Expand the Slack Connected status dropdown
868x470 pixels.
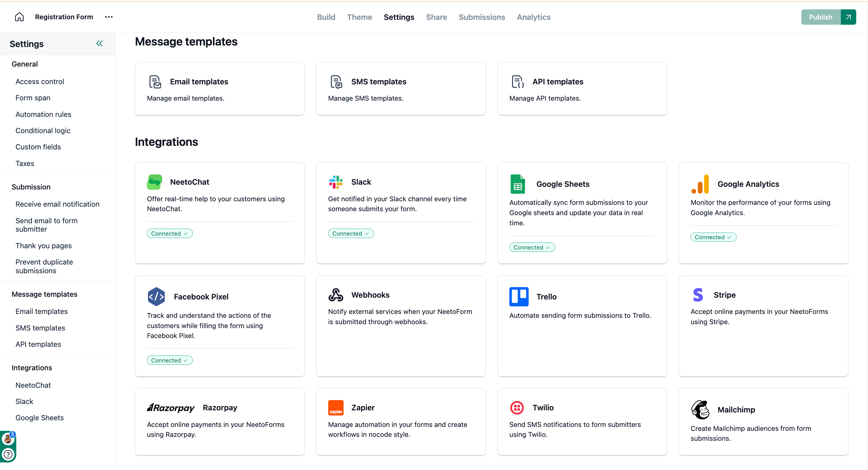[x=351, y=233]
